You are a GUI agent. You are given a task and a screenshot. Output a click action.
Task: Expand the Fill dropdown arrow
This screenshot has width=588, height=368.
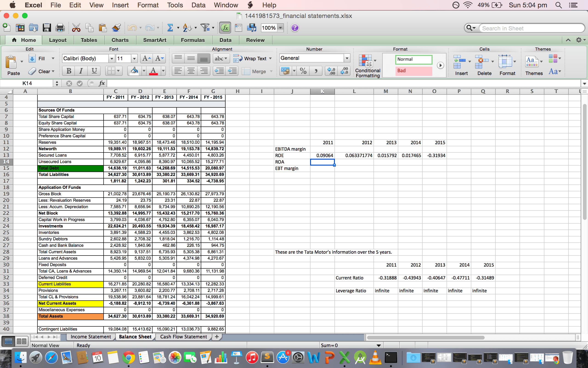[x=53, y=58]
